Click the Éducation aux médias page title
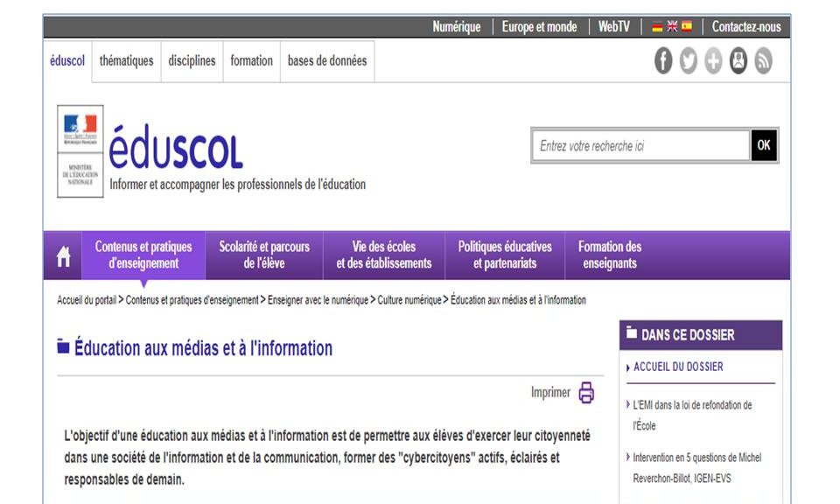 [x=204, y=348]
